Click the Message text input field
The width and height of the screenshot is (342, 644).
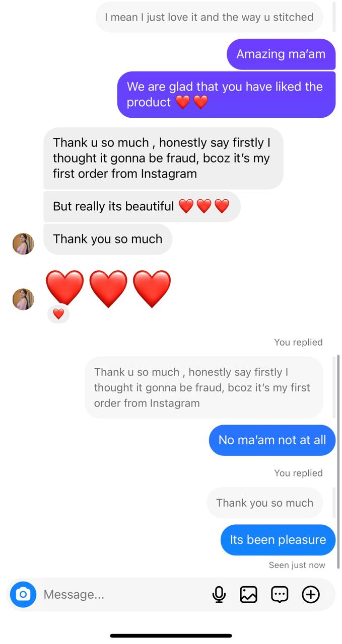pyautogui.click(x=121, y=595)
